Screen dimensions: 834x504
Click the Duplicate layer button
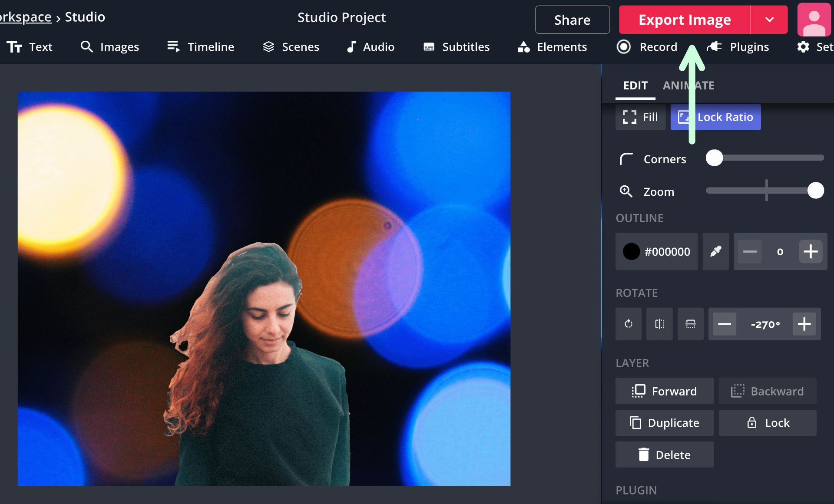pos(664,423)
